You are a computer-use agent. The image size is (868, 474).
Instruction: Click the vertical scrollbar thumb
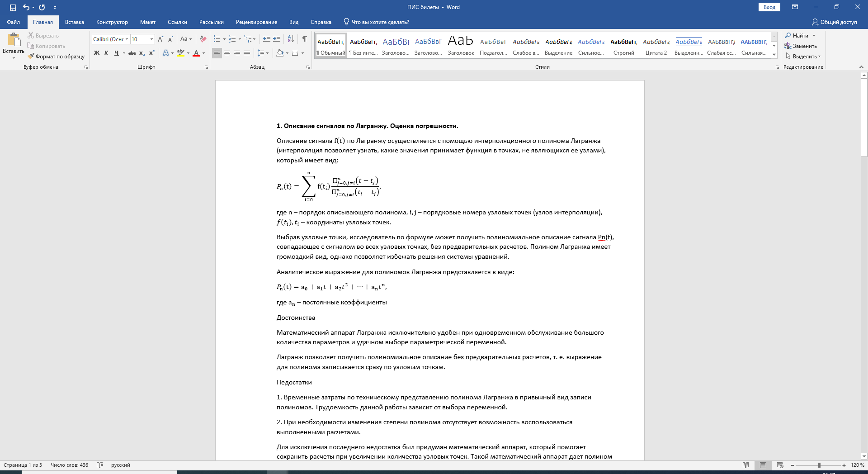tap(864, 118)
